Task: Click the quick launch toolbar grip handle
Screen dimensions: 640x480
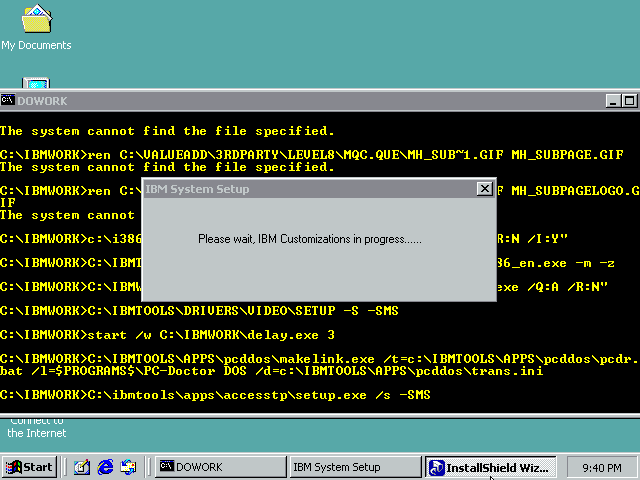Action: point(64,467)
